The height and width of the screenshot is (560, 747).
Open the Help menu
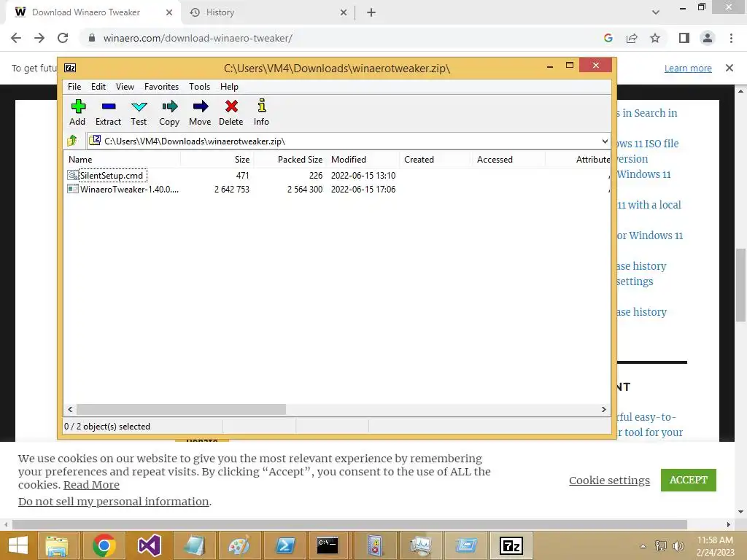click(229, 87)
